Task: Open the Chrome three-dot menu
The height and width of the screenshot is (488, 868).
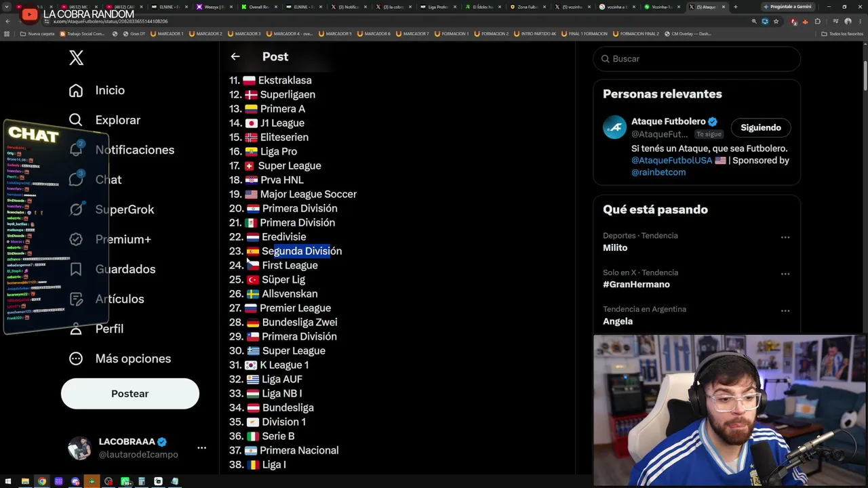Action: (860, 21)
